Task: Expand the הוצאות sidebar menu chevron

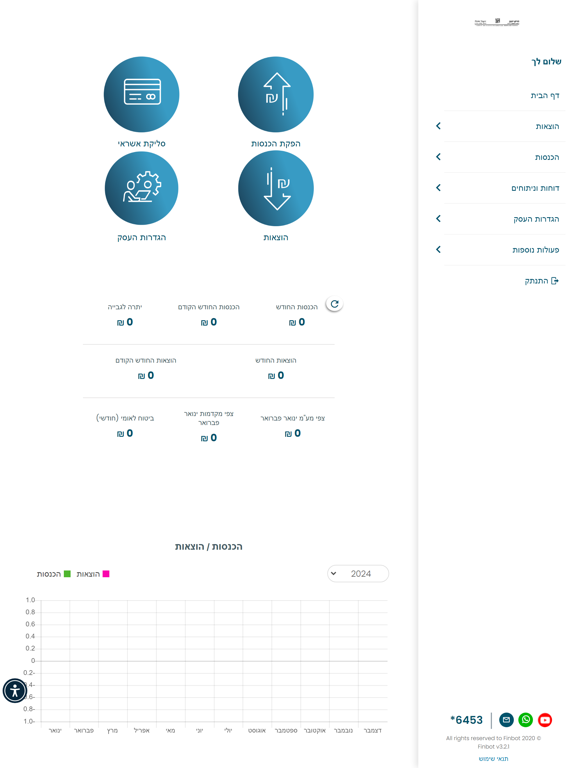Action: (x=438, y=126)
